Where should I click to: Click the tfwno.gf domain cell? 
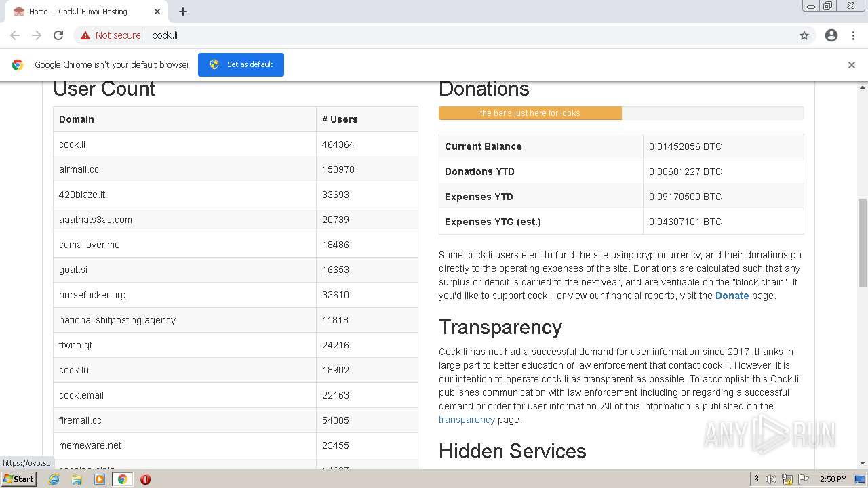pos(184,345)
